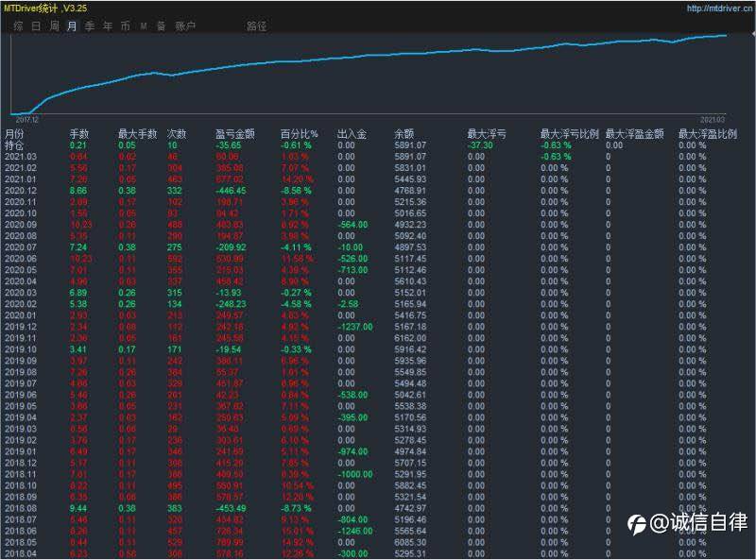Screen dimensions: 756x560
Task: Click the -713.00 withdrawal value
Action: point(352,270)
